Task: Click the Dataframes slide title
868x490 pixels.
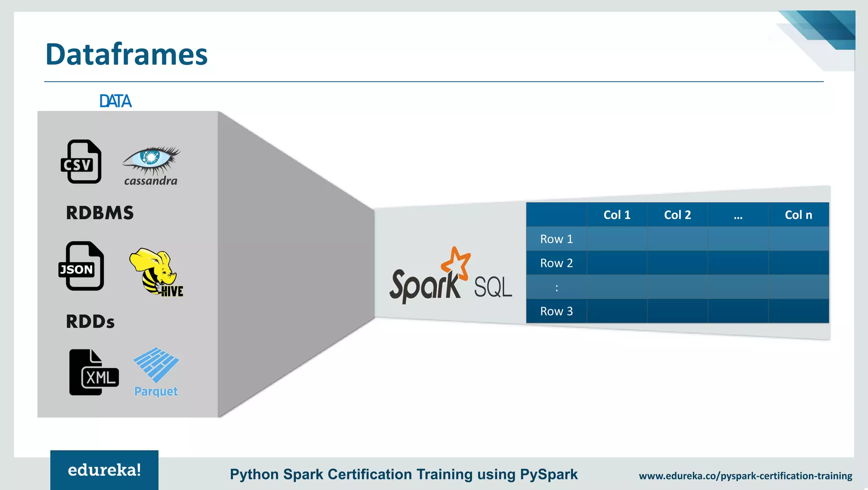Action: [126, 54]
